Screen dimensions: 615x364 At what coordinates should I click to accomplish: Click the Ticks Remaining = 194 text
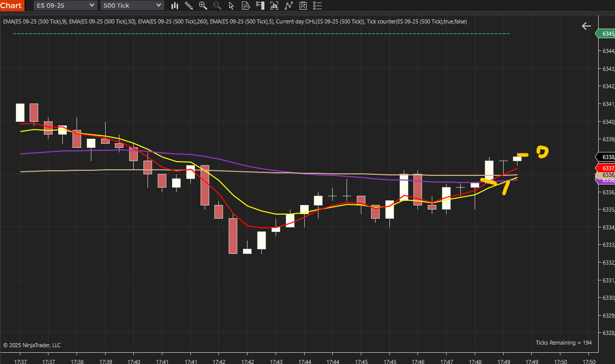(563, 343)
